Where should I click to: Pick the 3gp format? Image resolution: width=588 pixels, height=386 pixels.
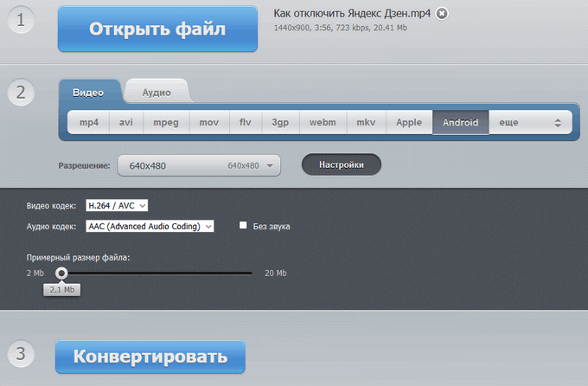click(x=280, y=122)
